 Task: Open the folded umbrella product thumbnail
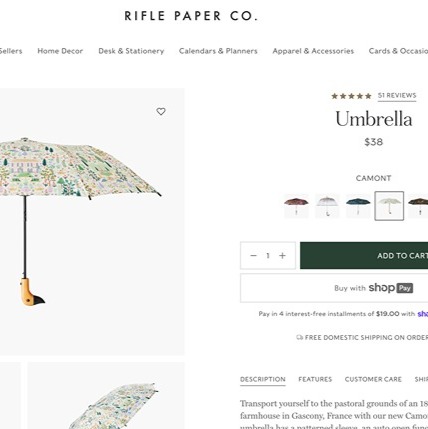tap(106, 396)
